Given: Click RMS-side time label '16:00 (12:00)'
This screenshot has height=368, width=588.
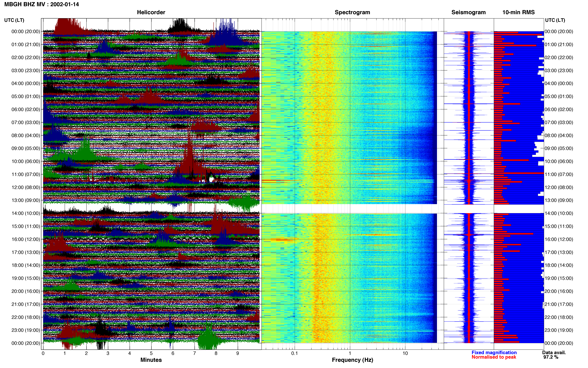Looking at the screenshot, I should click(x=559, y=239).
